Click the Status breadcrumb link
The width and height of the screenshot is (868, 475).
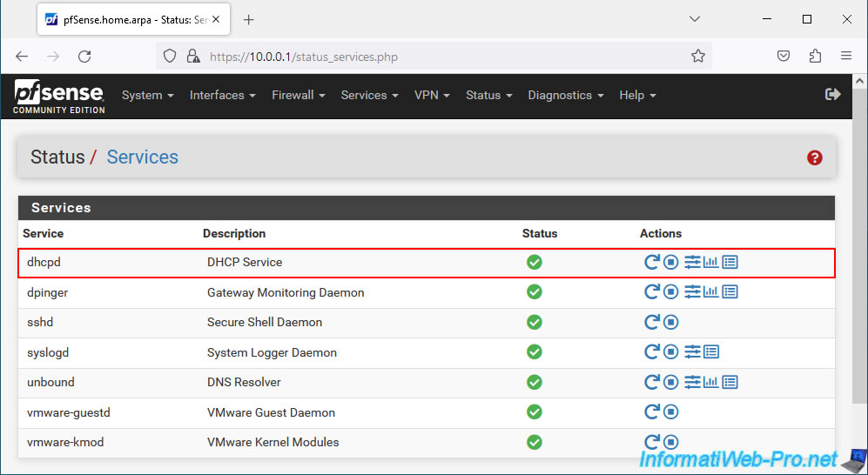tap(57, 157)
